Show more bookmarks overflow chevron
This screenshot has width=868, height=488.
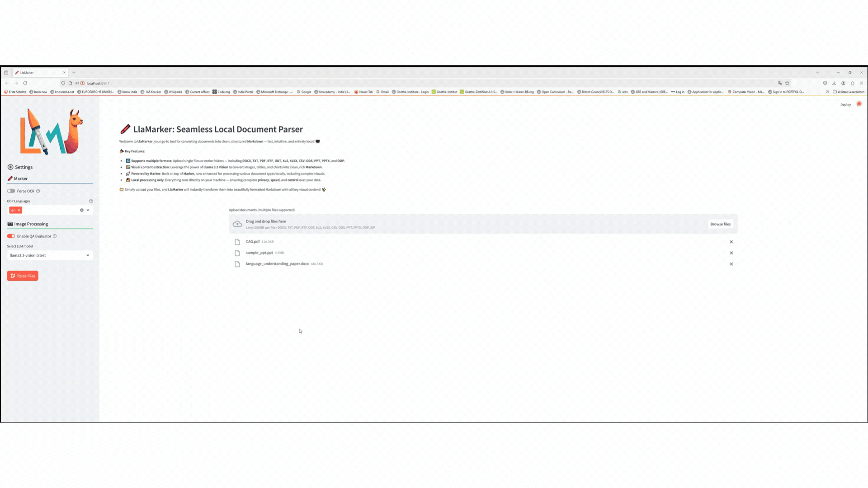[827, 92]
